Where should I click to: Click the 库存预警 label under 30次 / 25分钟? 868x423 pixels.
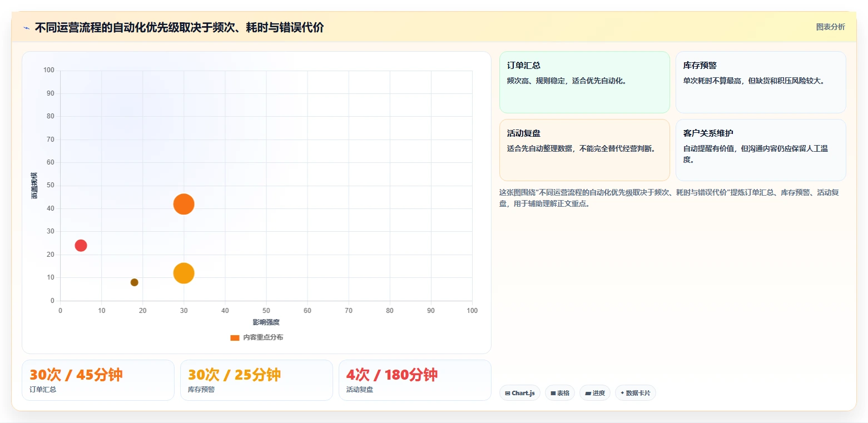[x=201, y=390]
